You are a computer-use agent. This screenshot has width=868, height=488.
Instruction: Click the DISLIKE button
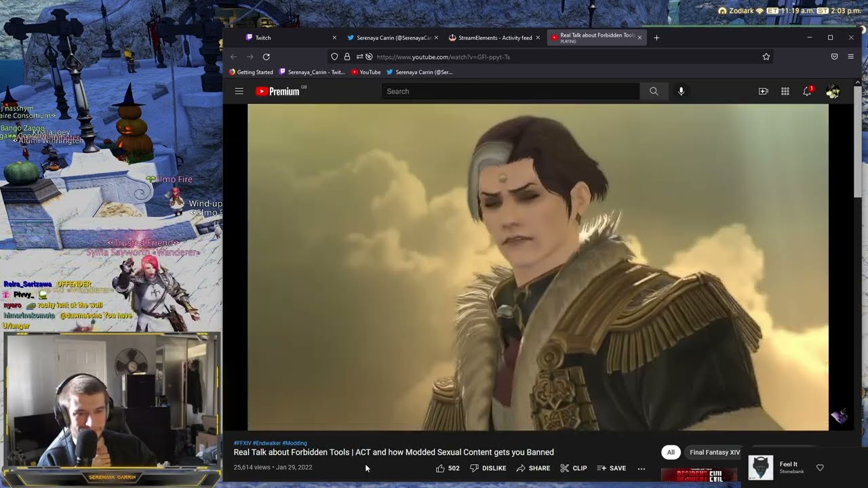pyautogui.click(x=488, y=468)
